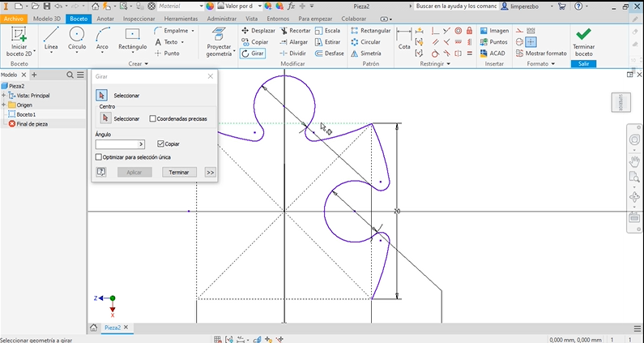Switch to the Inspeccionar tab
Screen dimensions: 644x343
pyautogui.click(x=139, y=19)
